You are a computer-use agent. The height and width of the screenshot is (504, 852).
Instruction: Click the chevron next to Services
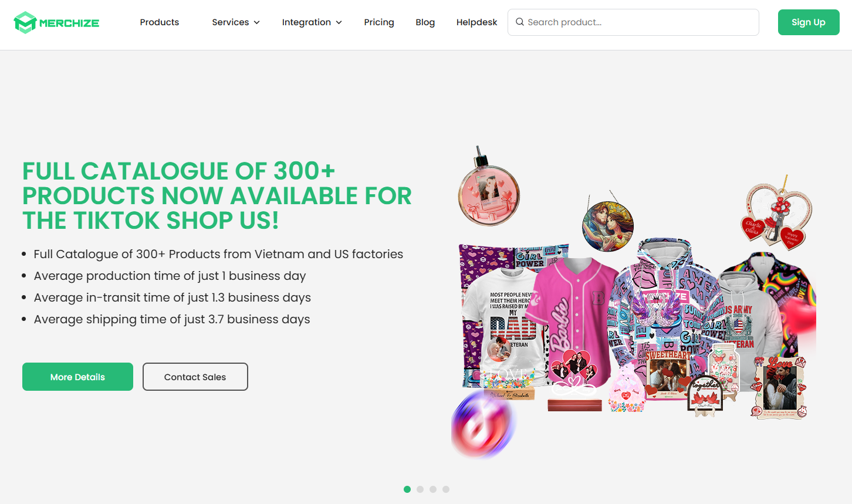[256, 22]
